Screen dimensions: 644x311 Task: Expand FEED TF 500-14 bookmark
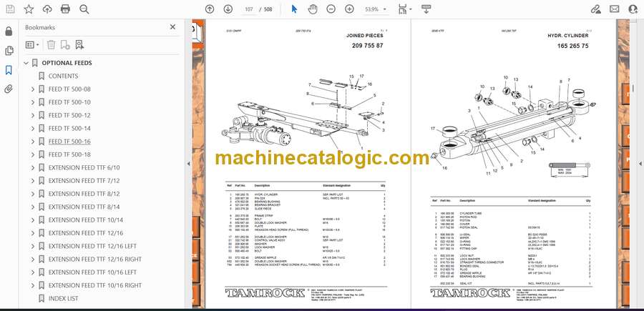click(33, 129)
